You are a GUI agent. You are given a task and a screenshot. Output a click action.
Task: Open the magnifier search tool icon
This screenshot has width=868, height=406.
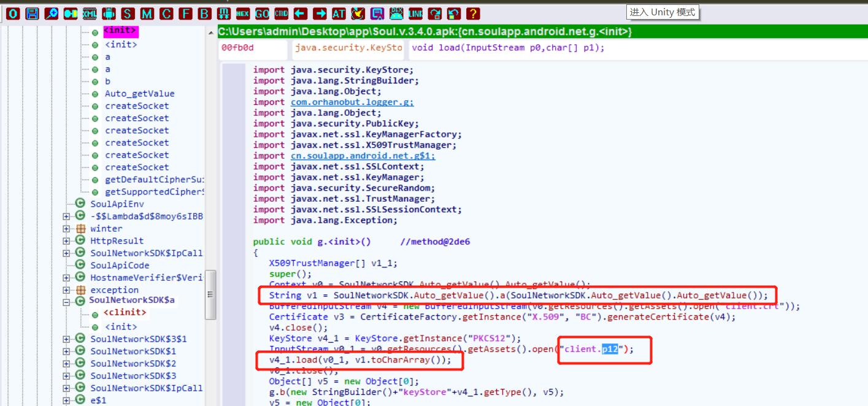[51, 13]
